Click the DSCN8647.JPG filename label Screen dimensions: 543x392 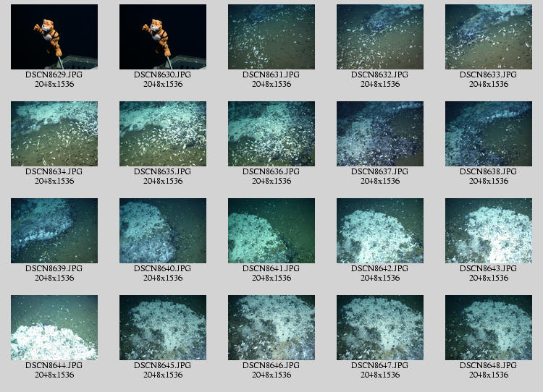click(380, 365)
